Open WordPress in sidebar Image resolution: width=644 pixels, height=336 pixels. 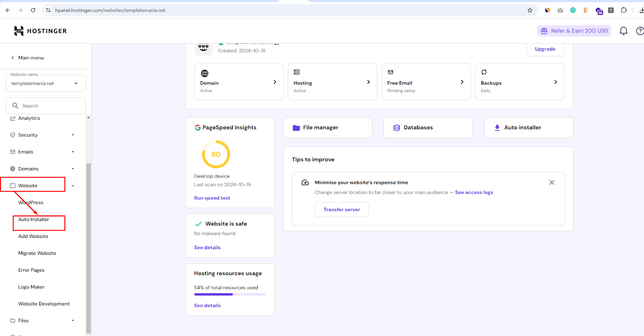coord(31,203)
